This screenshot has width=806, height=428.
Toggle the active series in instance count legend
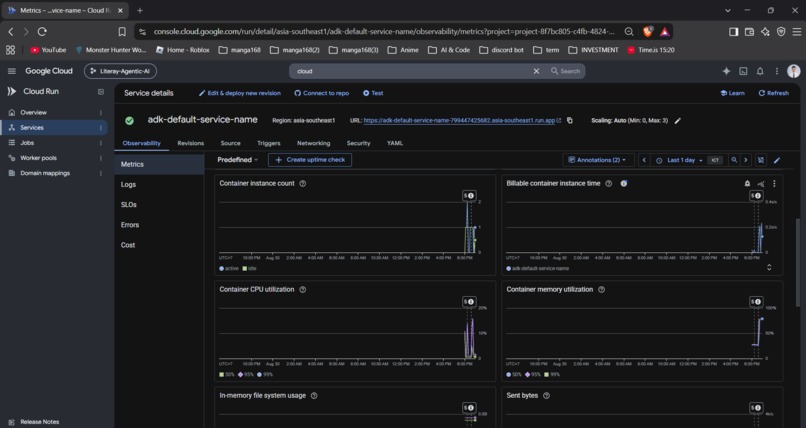[x=229, y=268]
